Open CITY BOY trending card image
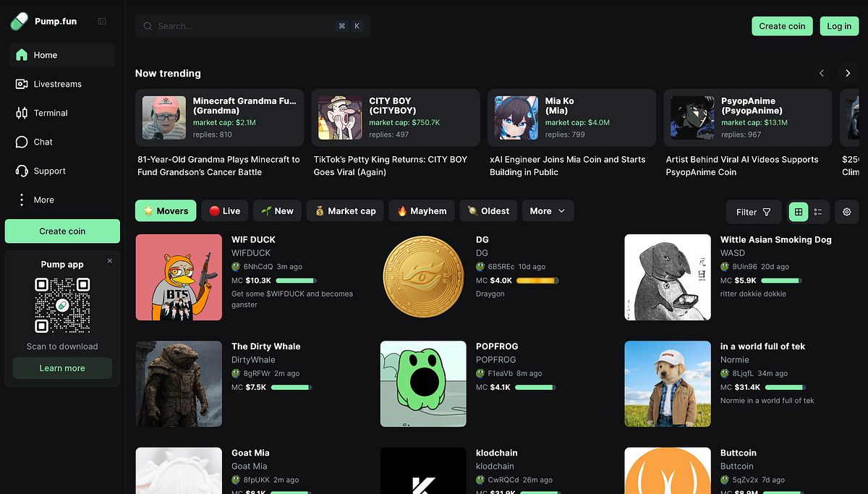The image size is (868, 494). pyautogui.click(x=340, y=118)
